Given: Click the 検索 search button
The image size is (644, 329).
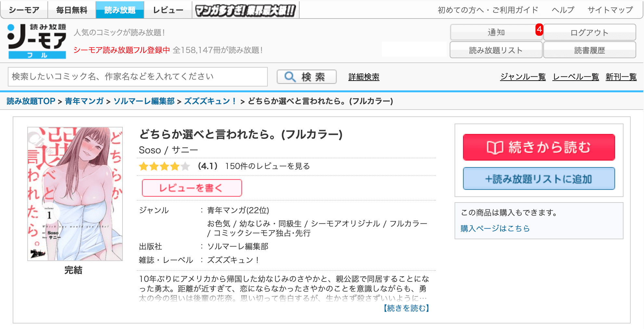Looking at the screenshot, I should tap(306, 77).
